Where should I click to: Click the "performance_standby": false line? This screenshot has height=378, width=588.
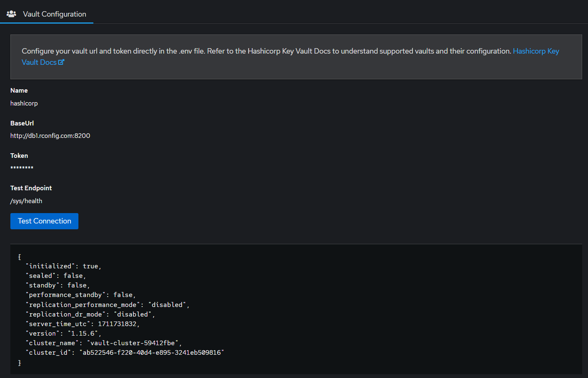pos(81,295)
